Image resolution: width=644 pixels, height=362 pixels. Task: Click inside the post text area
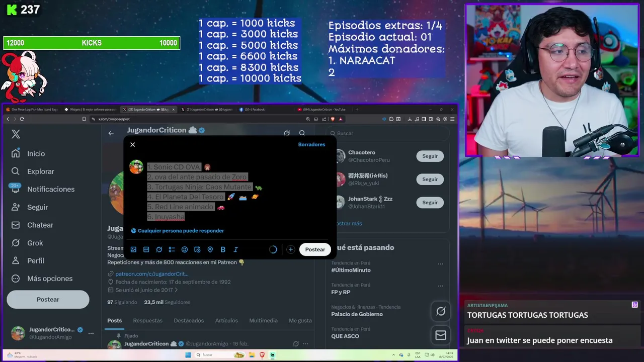[x=236, y=192]
